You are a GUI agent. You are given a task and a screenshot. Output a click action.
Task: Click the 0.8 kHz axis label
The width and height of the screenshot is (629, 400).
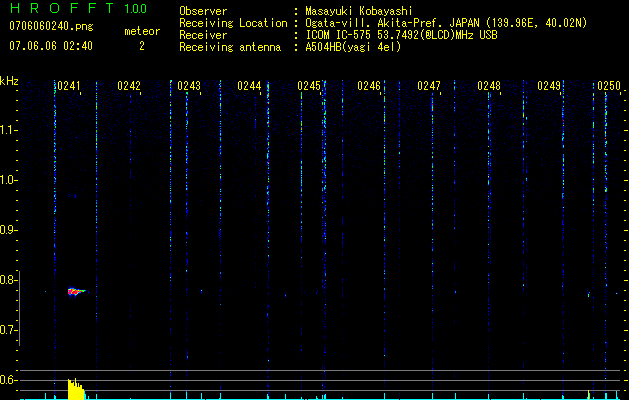8,280
